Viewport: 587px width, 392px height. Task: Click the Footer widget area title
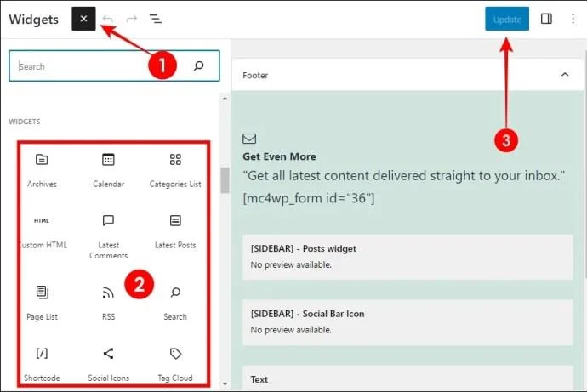point(255,75)
